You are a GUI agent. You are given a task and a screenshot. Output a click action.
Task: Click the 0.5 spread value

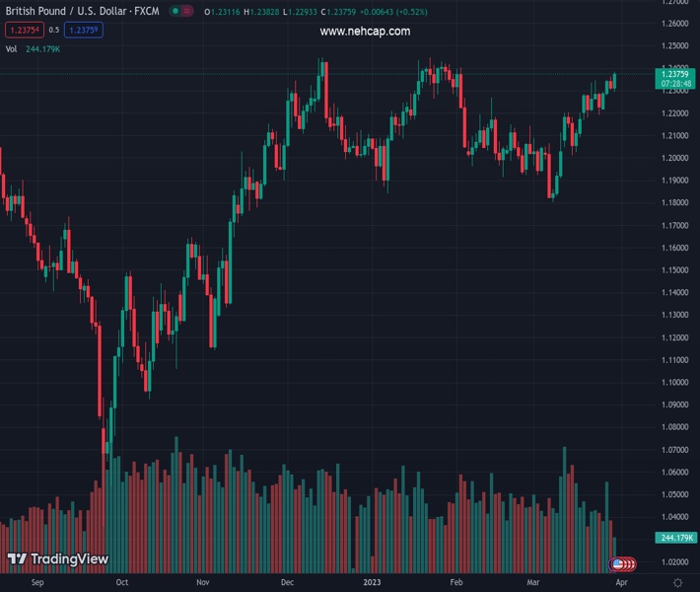(x=54, y=31)
